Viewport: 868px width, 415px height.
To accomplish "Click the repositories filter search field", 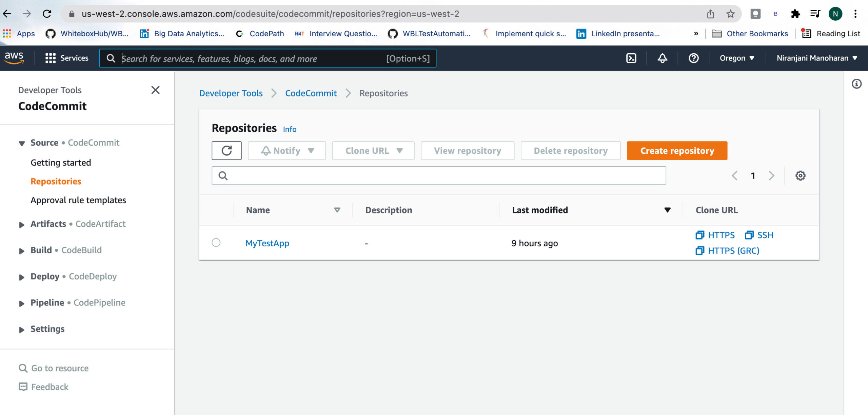I will [441, 175].
